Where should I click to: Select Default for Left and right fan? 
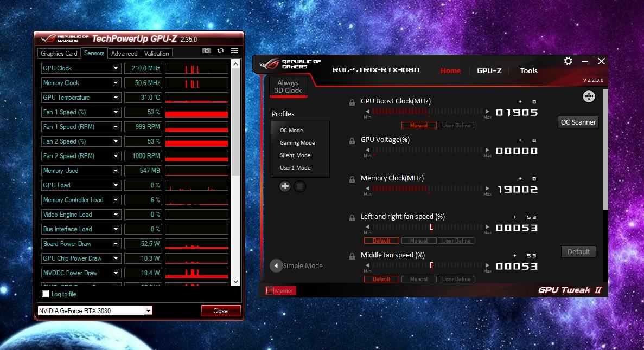coord(381,241)
